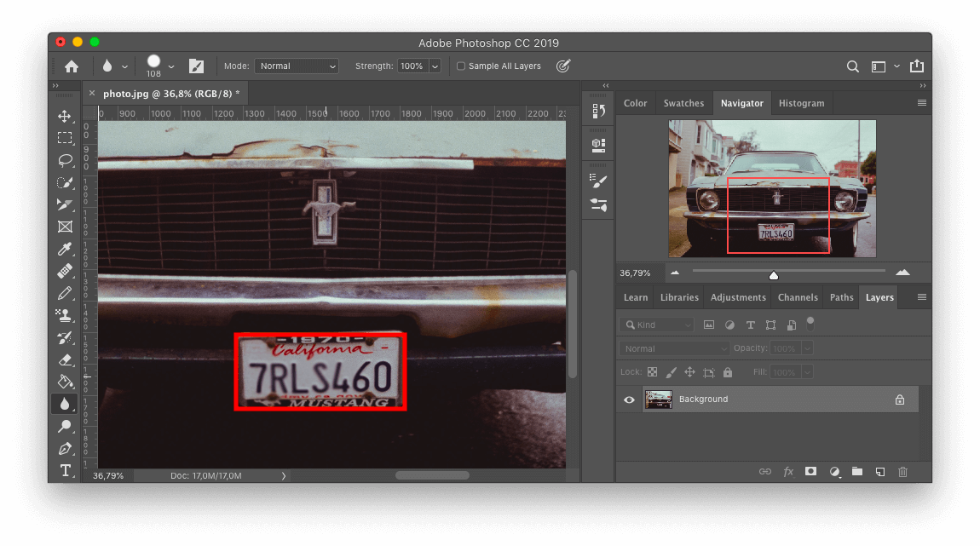Open the layer Fill dropdown arrow
Viewport: 980px width, 546px height.
pos(808,372)
